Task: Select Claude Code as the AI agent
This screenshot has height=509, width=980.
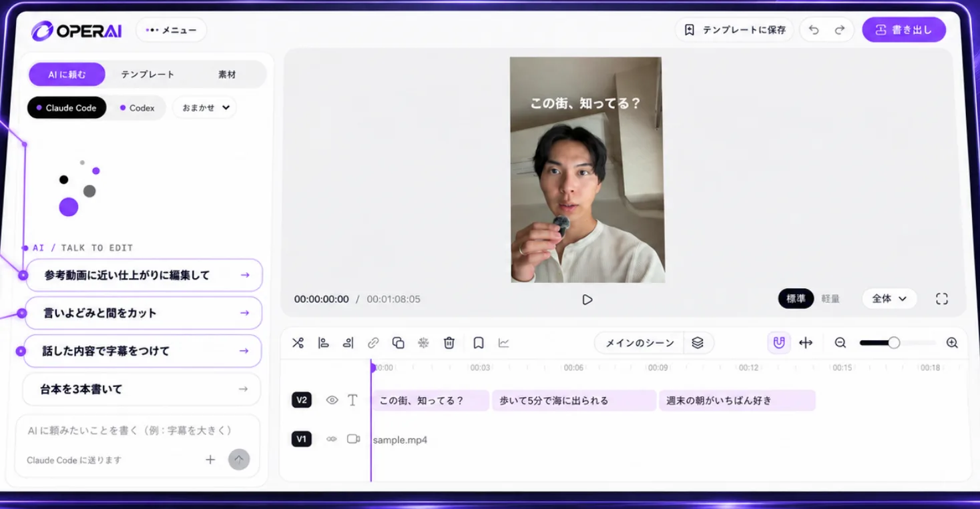Action: tap(67, 108)
